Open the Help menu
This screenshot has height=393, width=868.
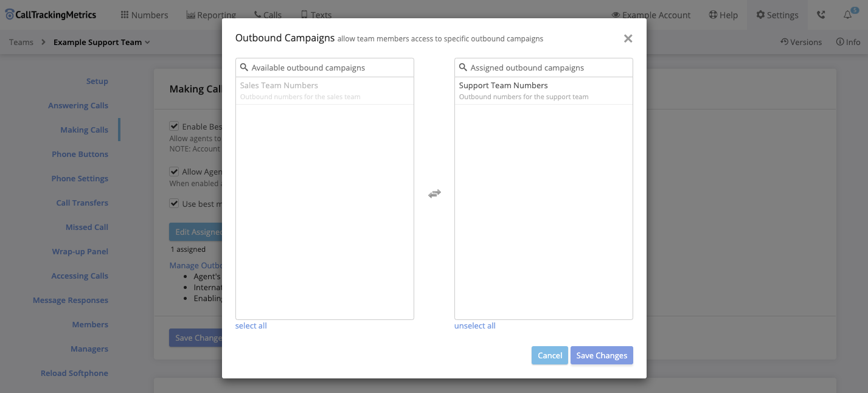pos(723,15)
